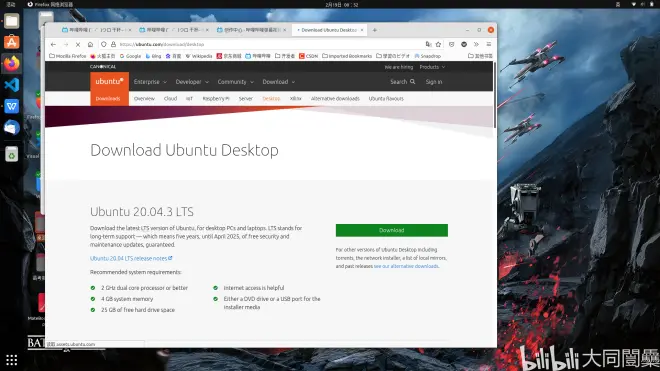Open the system status menu at top right
660x371 pixels.
click(x=643, y=4)
